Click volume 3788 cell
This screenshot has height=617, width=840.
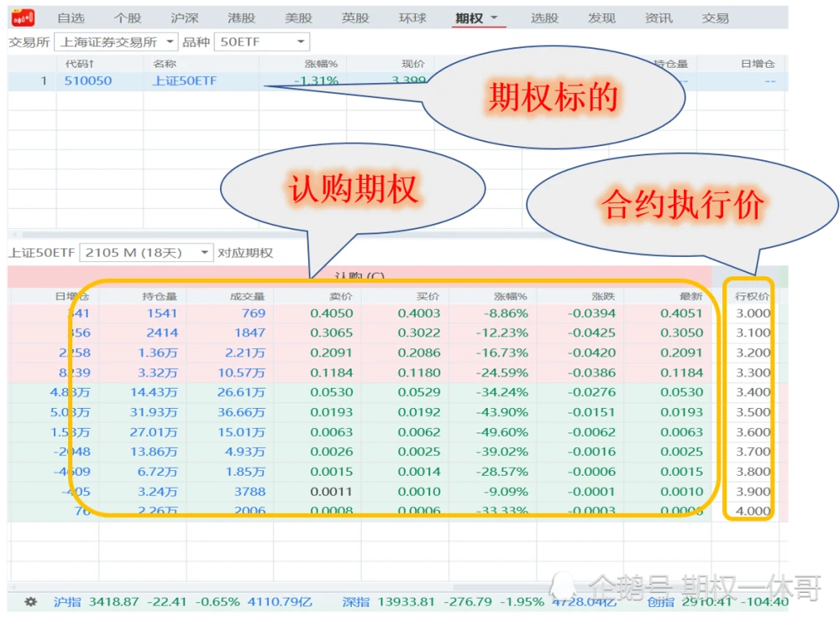(249, 492)
